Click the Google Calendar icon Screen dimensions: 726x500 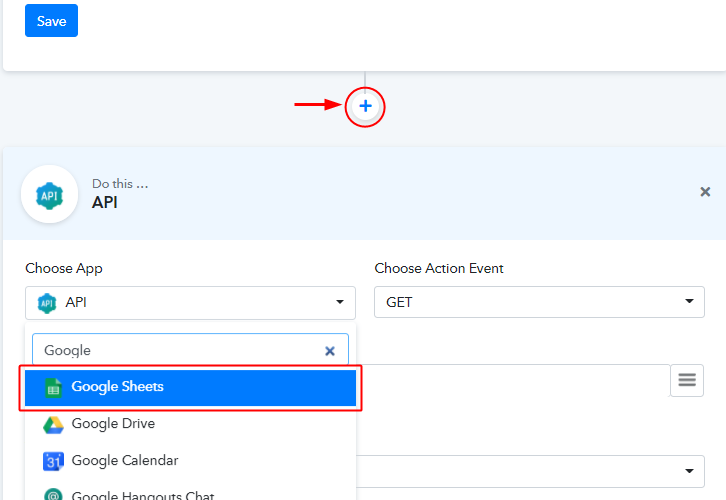[x=53, y=461]
